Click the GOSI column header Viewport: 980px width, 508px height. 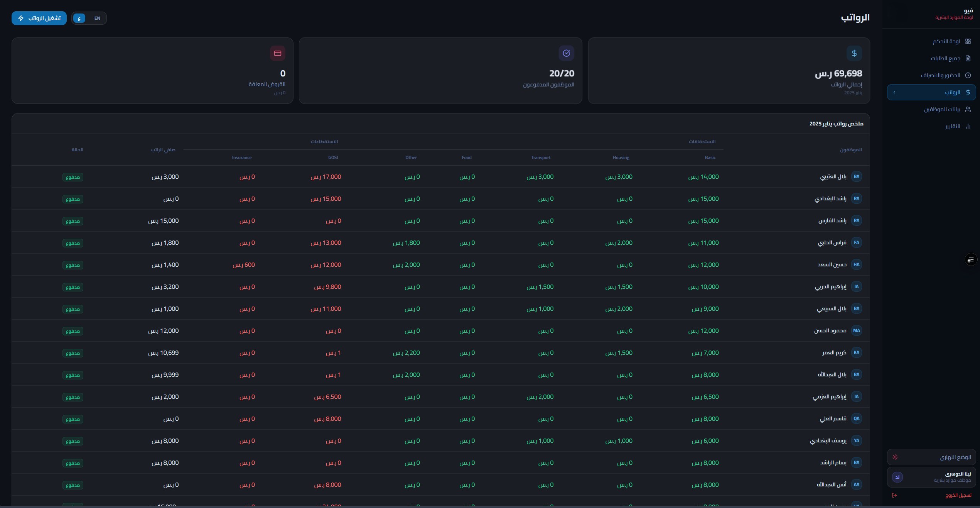[333, 157]
